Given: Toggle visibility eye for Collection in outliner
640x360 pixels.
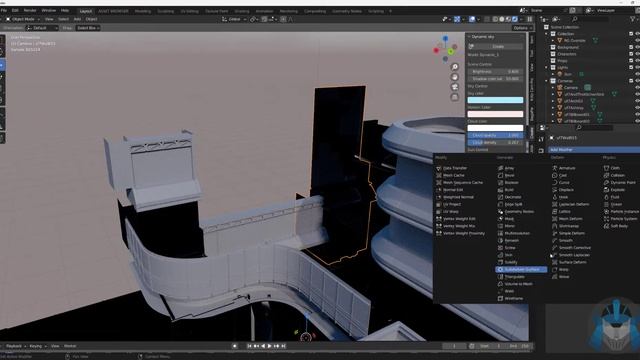Looking at the screenshot, I should (638, 34).
